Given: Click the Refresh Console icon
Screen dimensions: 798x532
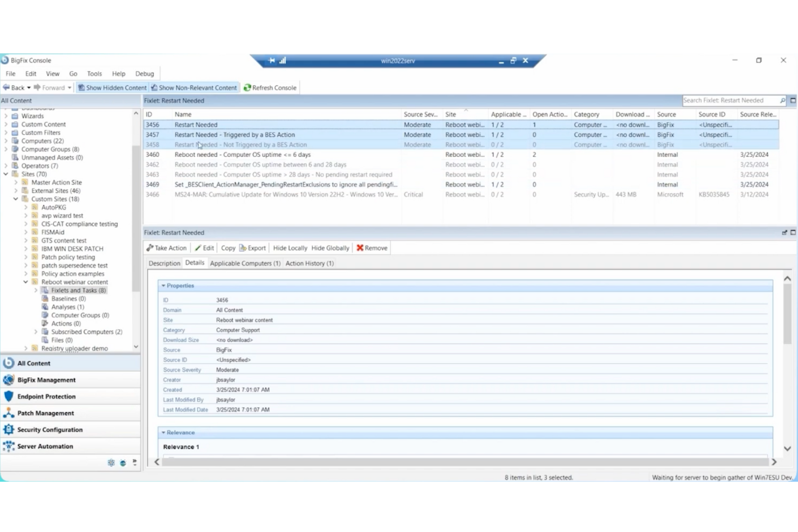Looking at the screenshot, I should (247, 87).
